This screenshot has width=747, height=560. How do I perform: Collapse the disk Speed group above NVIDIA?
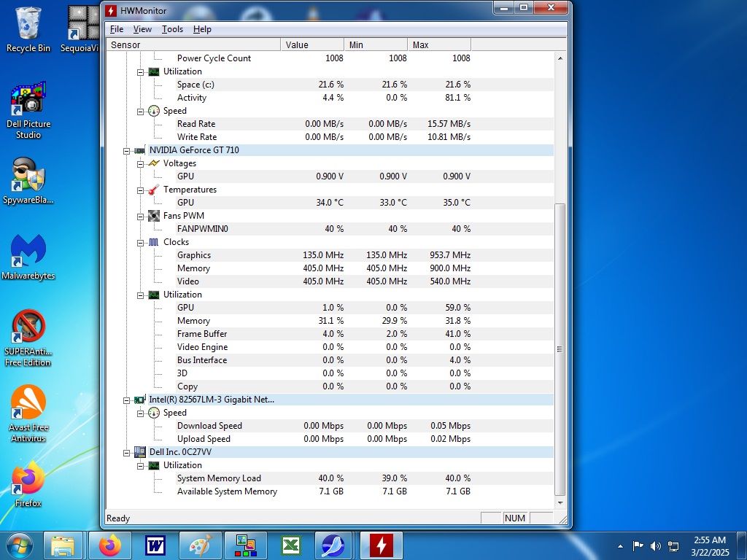[141, 112]
